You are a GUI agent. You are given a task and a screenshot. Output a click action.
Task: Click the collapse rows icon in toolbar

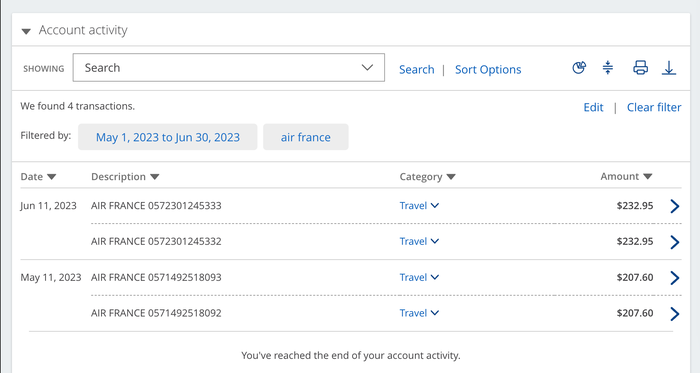click(x=608, y=68)
